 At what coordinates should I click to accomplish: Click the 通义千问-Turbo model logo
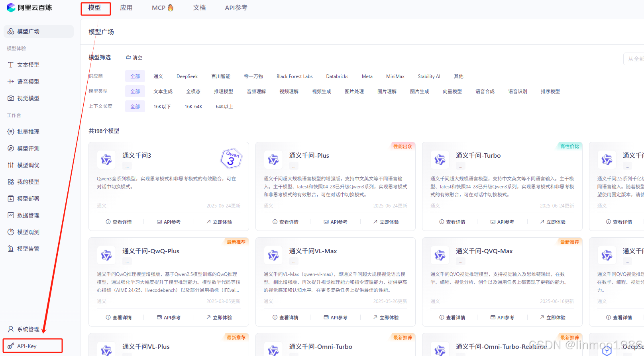[x=440, y=160]
